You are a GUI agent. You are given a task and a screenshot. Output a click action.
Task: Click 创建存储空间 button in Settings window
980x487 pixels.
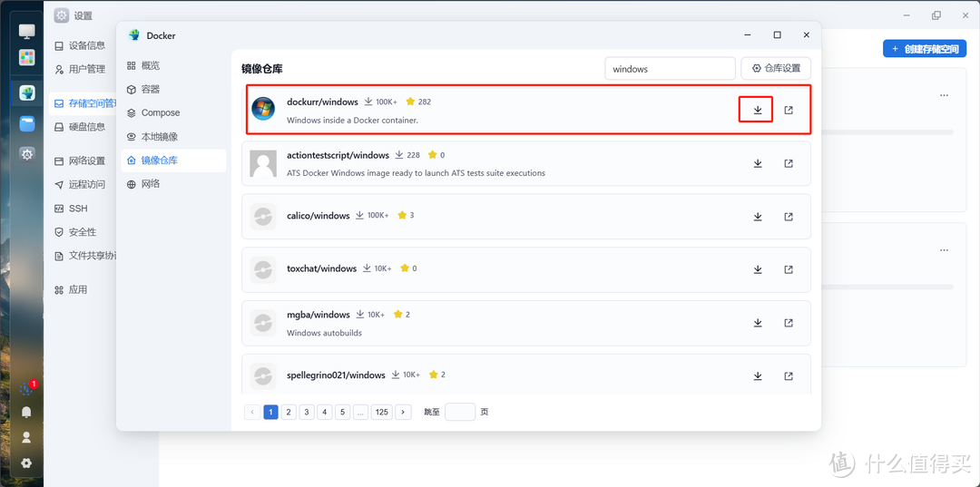(x=925, y=49)
